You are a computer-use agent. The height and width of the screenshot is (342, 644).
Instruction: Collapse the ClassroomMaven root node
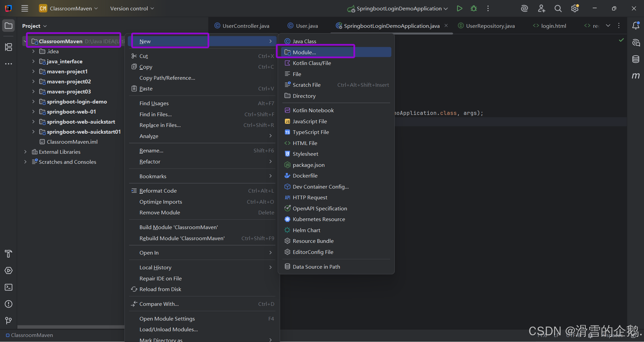tap(25, 41)
